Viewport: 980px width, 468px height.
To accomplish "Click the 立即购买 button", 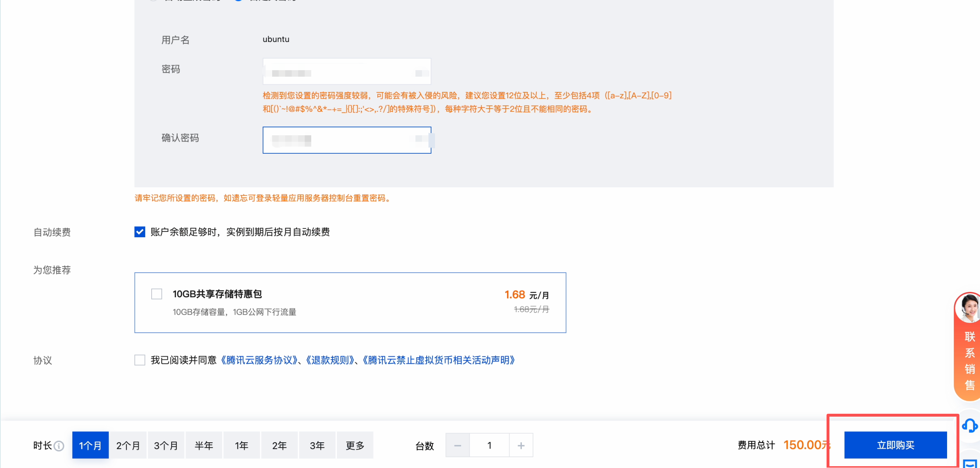I will pos(895,445).
